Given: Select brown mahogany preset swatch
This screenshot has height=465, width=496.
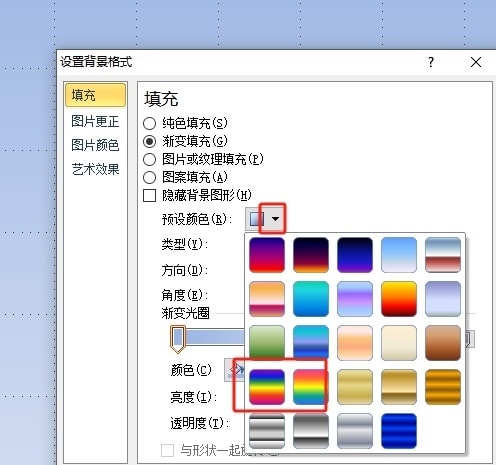Looking at the screenshot, I should [443, 343].
